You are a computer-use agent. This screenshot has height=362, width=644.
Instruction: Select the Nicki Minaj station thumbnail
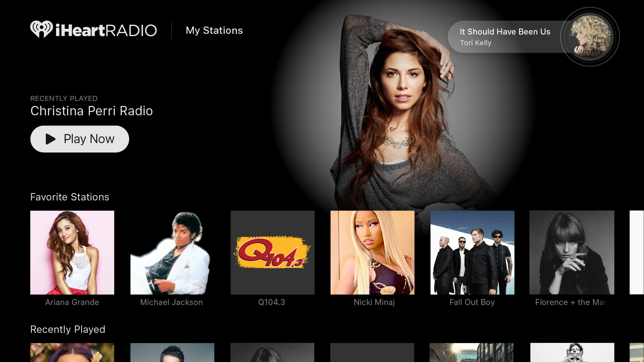372,252
